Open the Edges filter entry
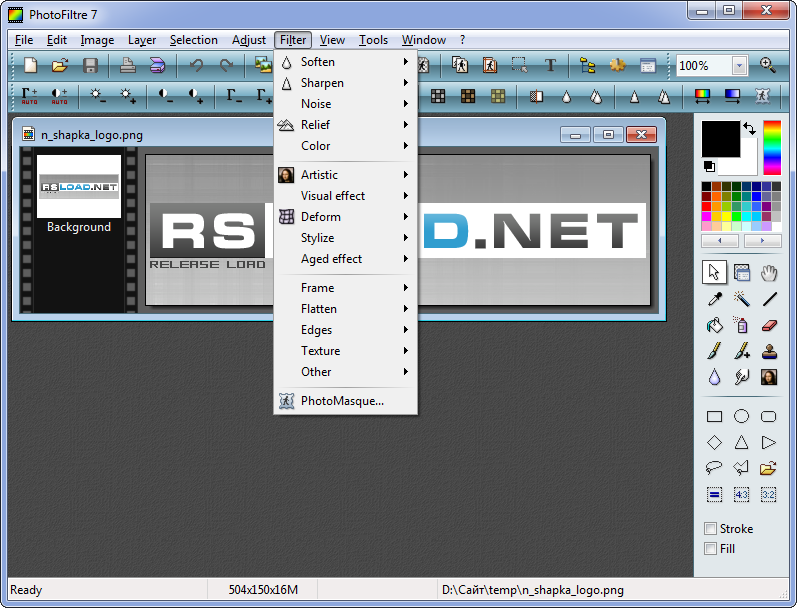The image size is (797, 608). point(346,330)
